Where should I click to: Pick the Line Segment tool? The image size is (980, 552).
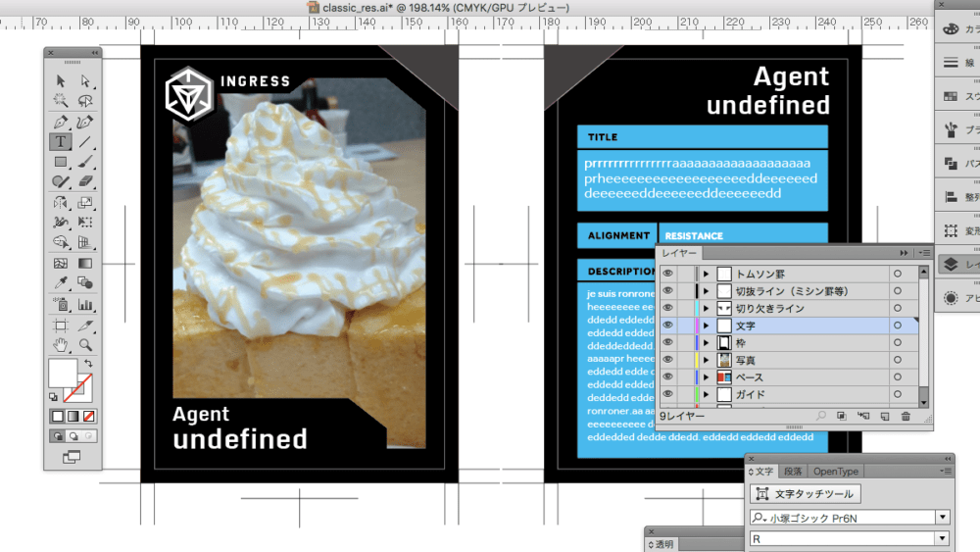85,142
